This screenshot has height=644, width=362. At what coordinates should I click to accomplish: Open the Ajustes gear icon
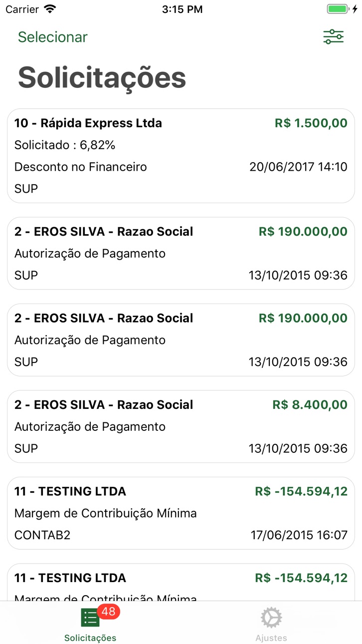pyautogui.click(x=271, y=618)
